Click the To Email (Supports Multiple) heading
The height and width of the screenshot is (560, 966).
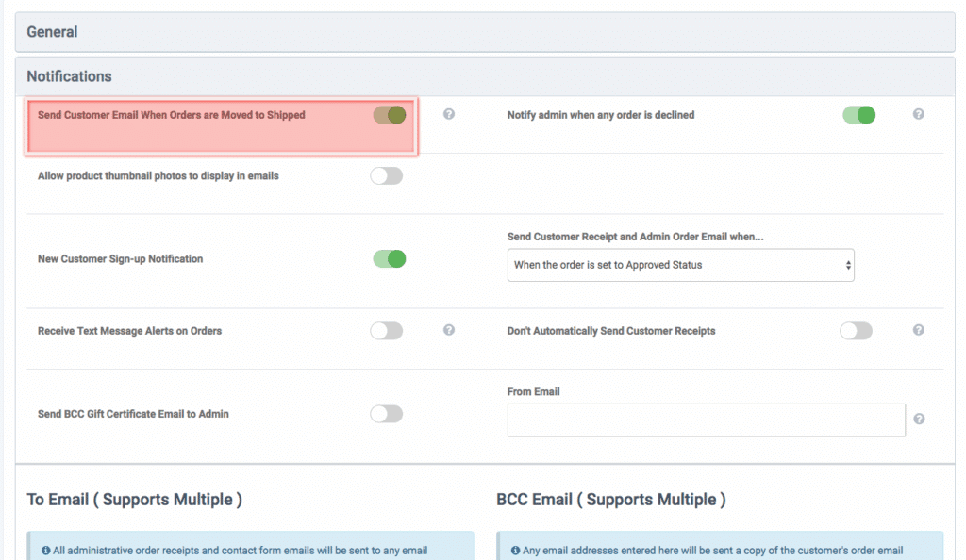point(134,500)
